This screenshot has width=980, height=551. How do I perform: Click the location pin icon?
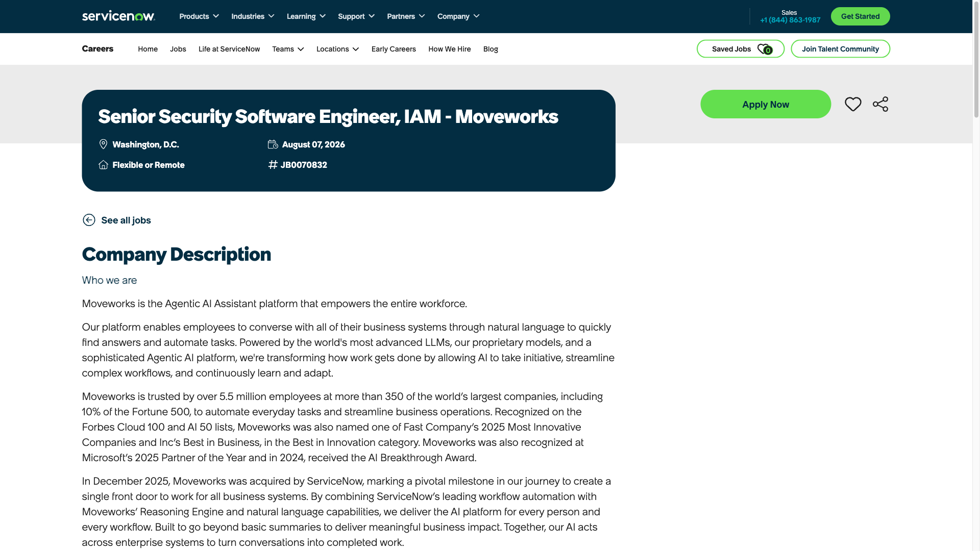103,144
